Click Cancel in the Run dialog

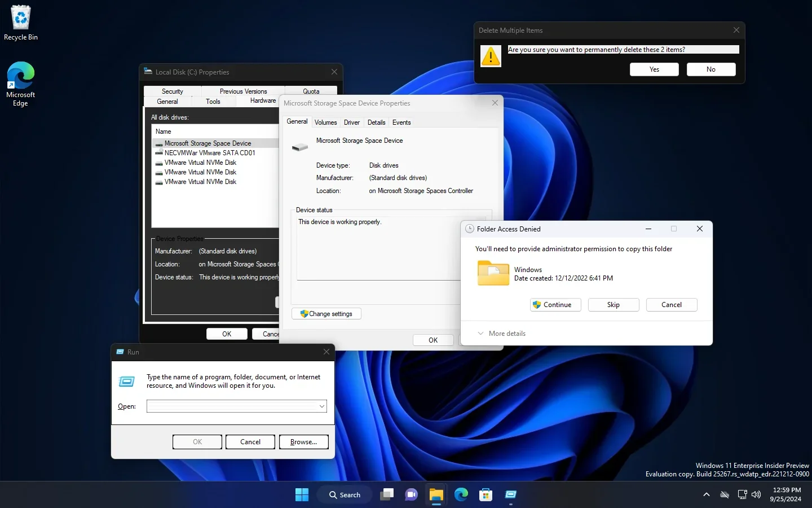point(250,442)
